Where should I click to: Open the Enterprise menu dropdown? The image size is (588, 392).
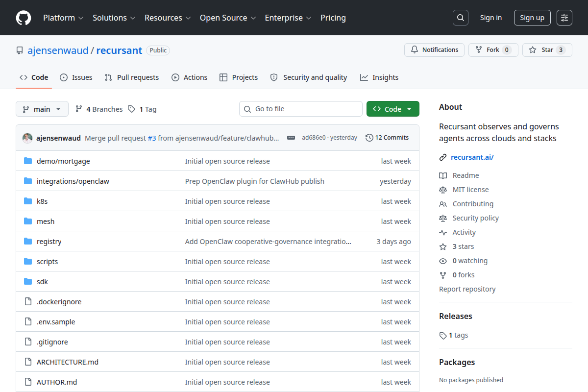[x=288, y=18]
